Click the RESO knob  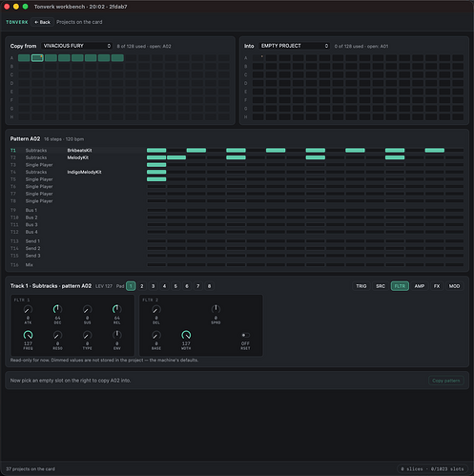57,335
